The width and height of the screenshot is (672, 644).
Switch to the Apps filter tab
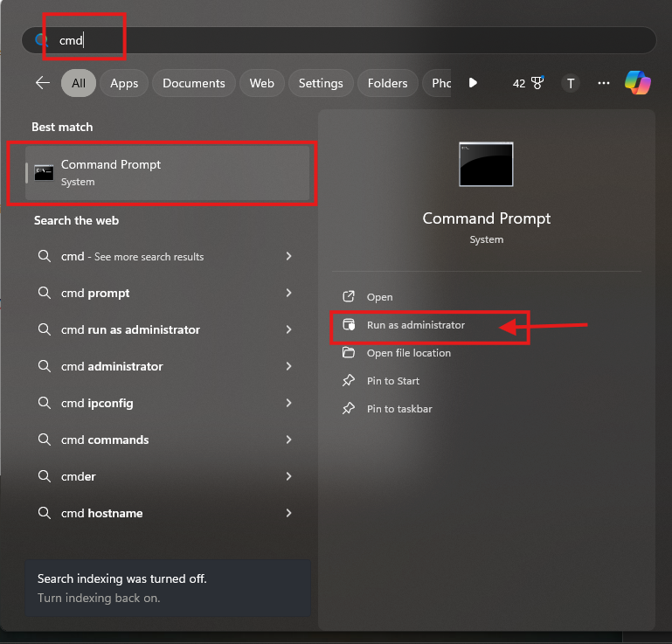click(124, 83)
